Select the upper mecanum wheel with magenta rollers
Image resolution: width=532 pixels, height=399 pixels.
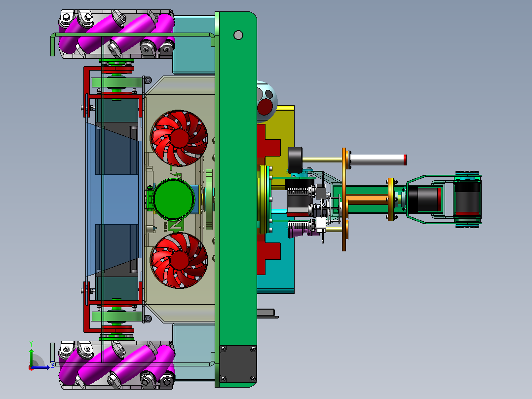[x=116, y=34]
